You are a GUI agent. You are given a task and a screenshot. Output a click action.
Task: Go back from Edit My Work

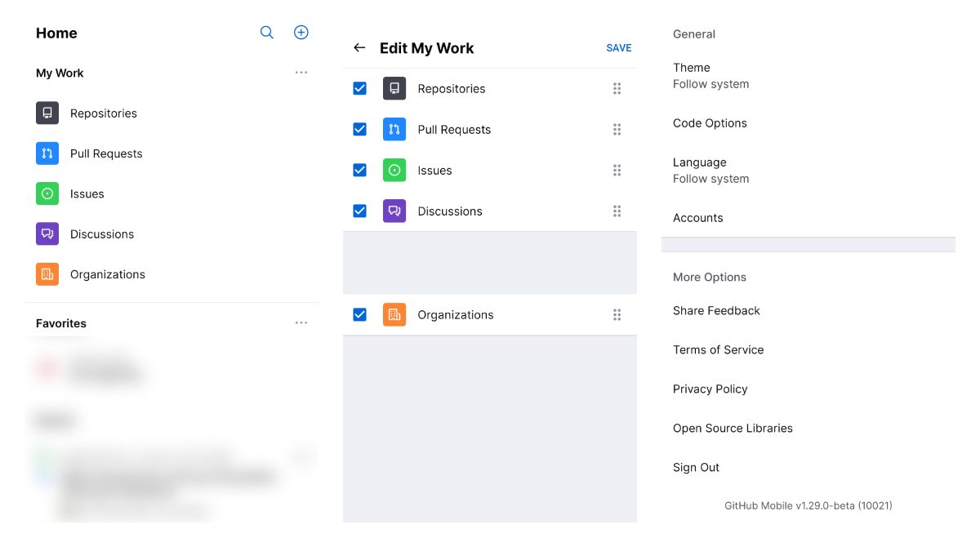(x=359, y=48)
